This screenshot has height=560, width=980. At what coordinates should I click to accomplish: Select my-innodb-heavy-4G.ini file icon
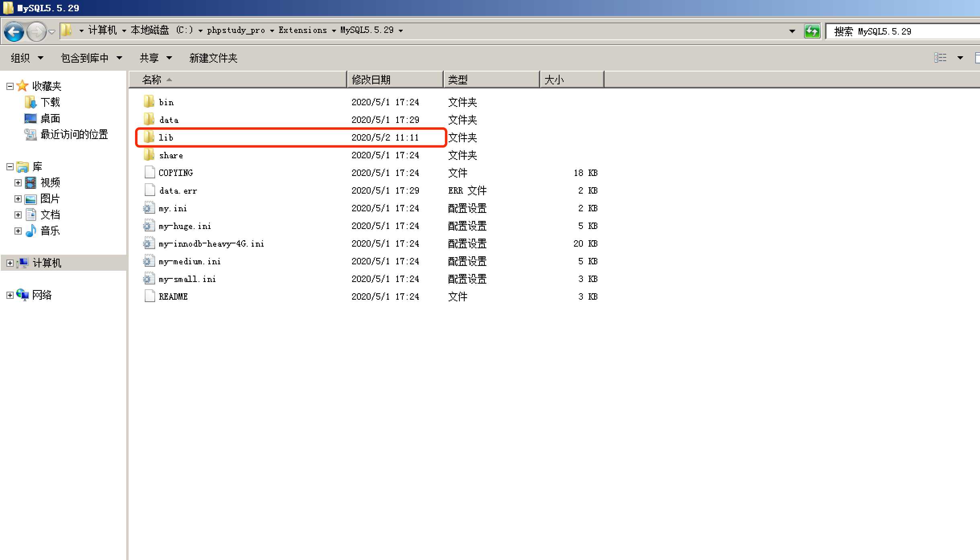[x=149, y=243]
